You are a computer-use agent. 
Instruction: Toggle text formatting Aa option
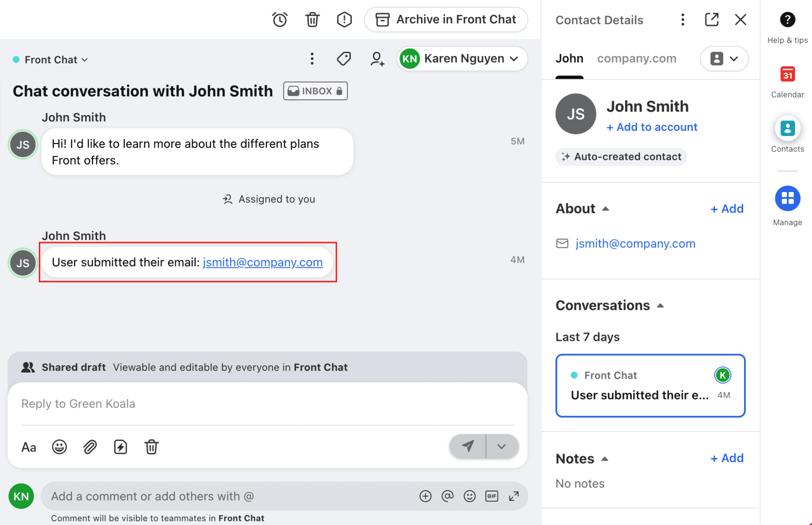[29, 447]
